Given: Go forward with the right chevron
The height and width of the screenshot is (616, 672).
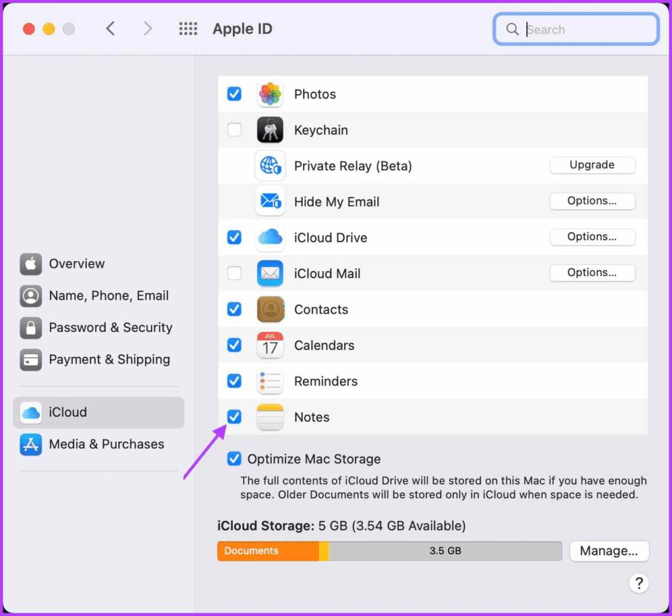Looking at the screenshot, I should (148, 29).
